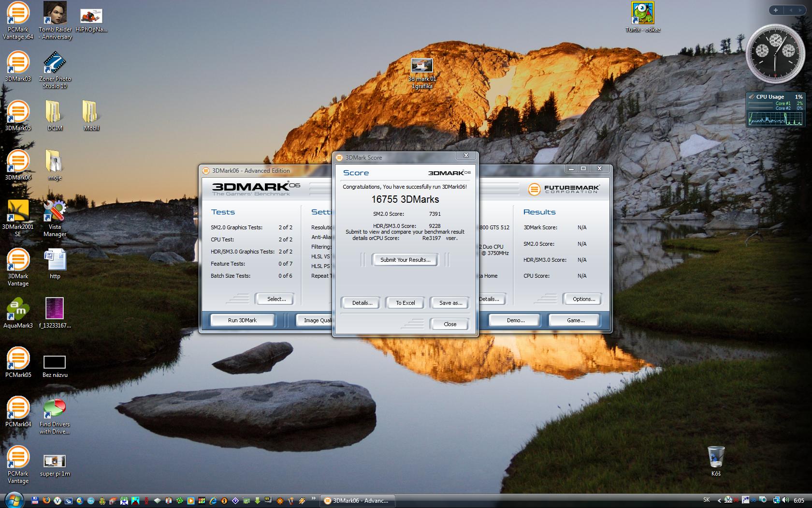The image size is (812, 508).
Task: Open the Tomb Raider Anniversary shortcut
Action: (x=55, y=21)
